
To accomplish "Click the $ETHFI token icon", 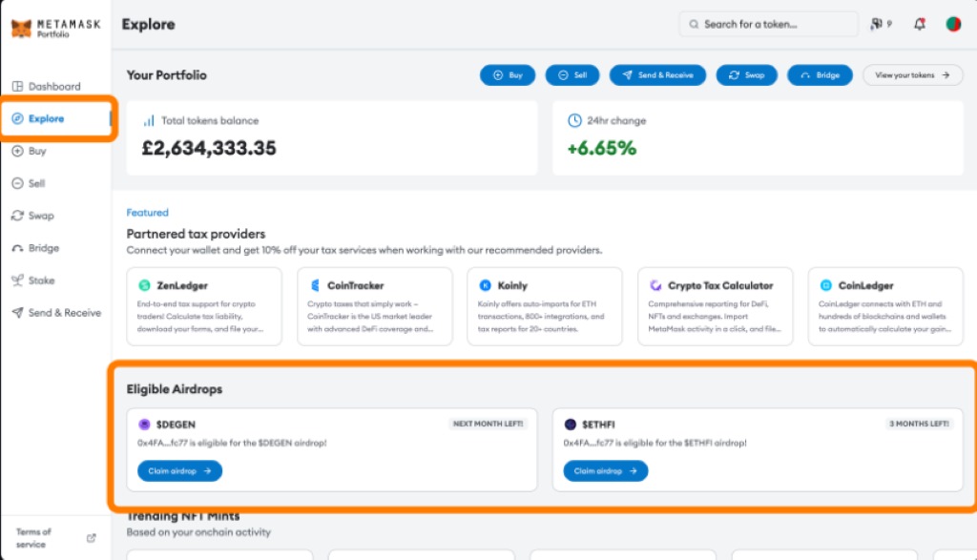I will [x=571, y=425].
